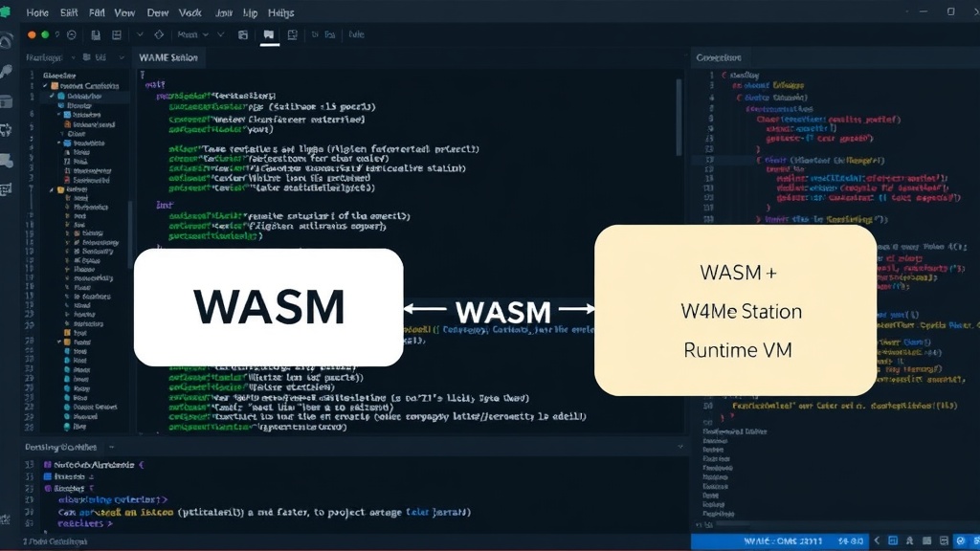980x551 pixels.
Task: Click the question mark toolbar icon
Action: (x=56, y=35)
